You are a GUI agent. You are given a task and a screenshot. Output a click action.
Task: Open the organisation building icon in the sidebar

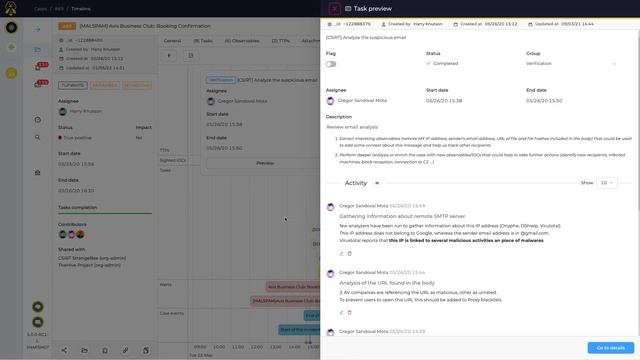(38, 173)
